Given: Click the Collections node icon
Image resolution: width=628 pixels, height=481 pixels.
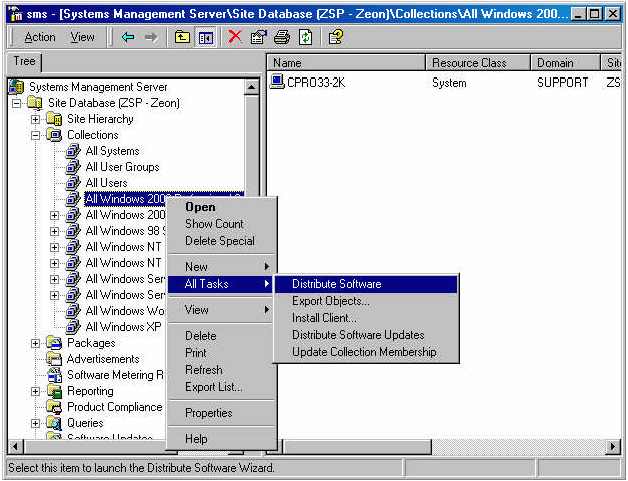Looking at the screenshot, I should tap(54, 135).
